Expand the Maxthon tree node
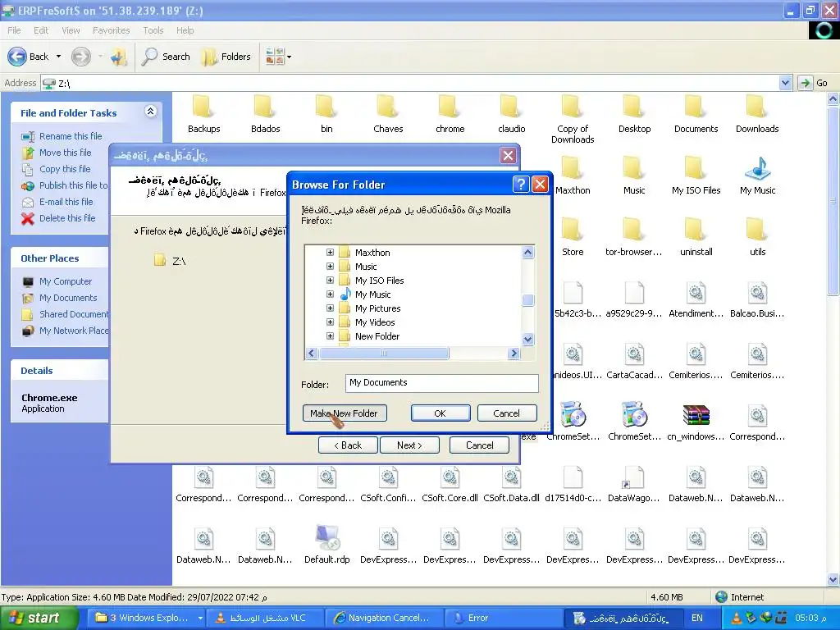The height and width of the screenshot is (630, 840). 330,253
